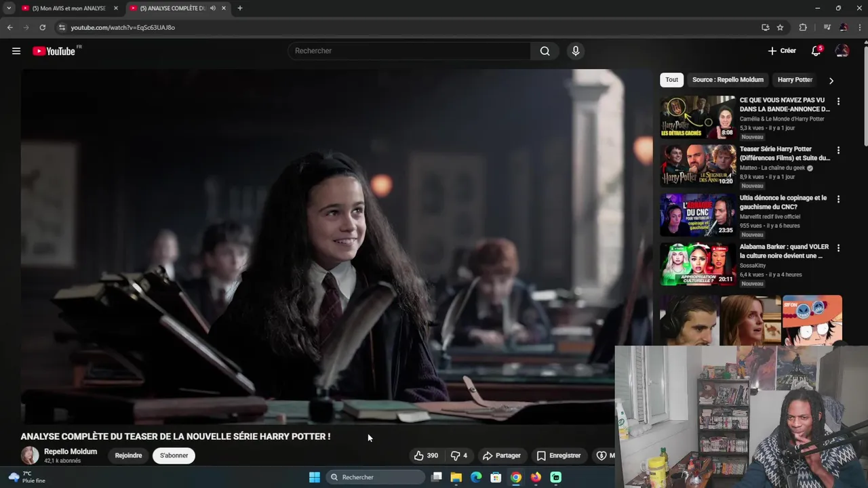Close the ANALYSE COMPLÈTE browser tab
The width and height of the screenshot is (868, 488).
point(224,8)
